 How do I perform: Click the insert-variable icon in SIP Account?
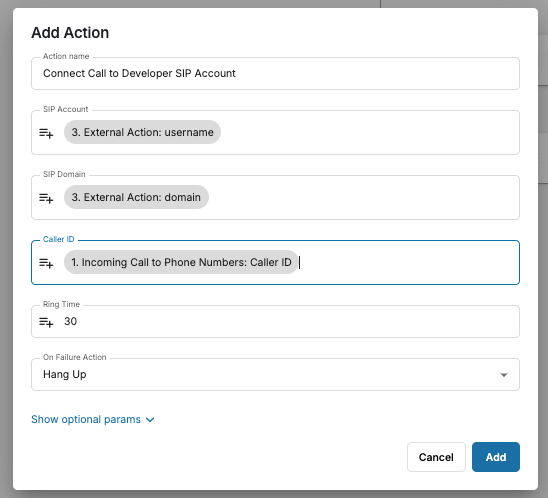[x=46, y=133]
